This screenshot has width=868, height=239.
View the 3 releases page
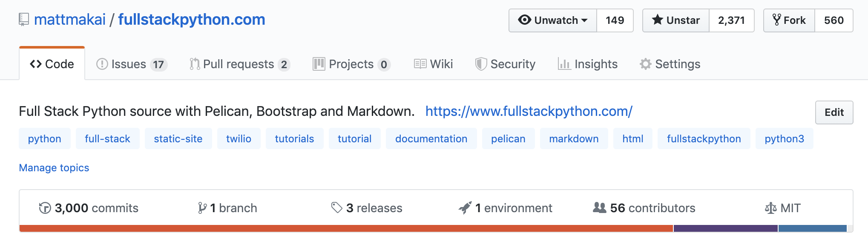(x=367, y=208)
